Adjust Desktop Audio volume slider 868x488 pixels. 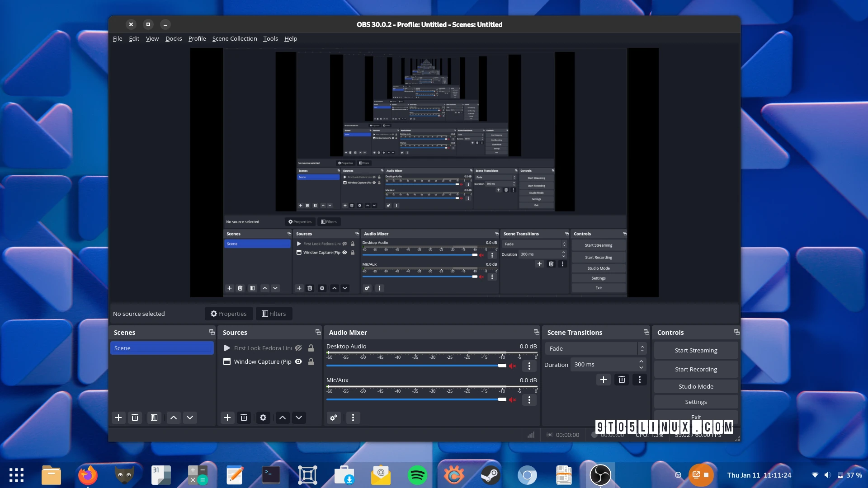click(416, 366)
